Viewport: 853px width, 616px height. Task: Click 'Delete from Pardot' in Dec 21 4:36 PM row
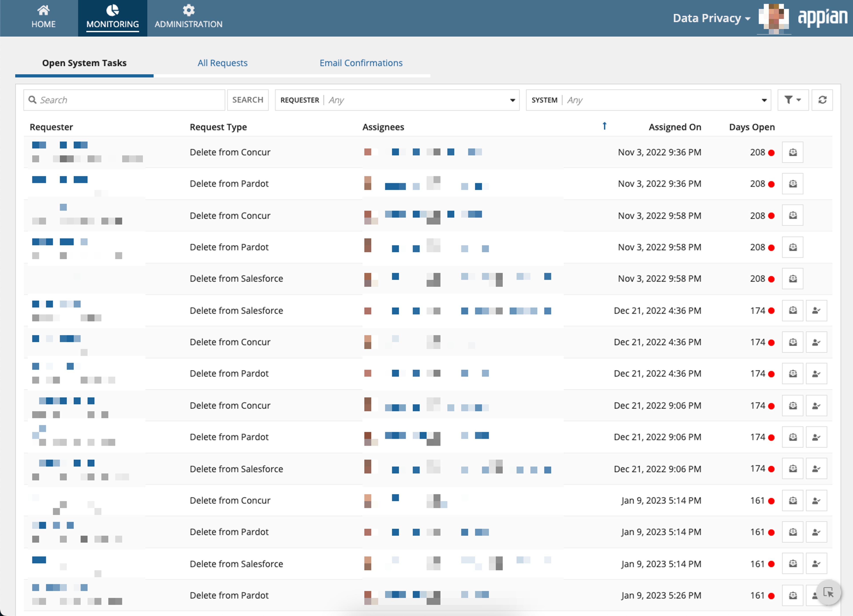229,374
